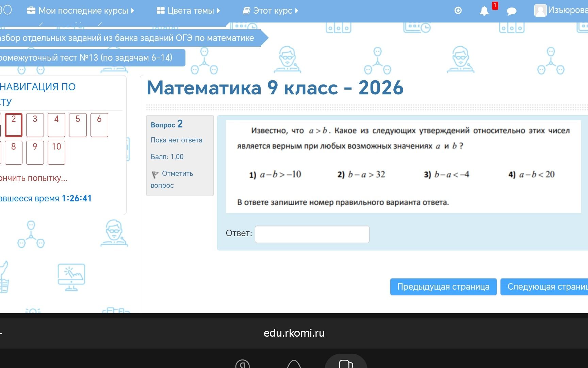The width and height of the screenshot is (588, 368).
Task: Open the messages chat bubble icon
Action: coord(511,12)
